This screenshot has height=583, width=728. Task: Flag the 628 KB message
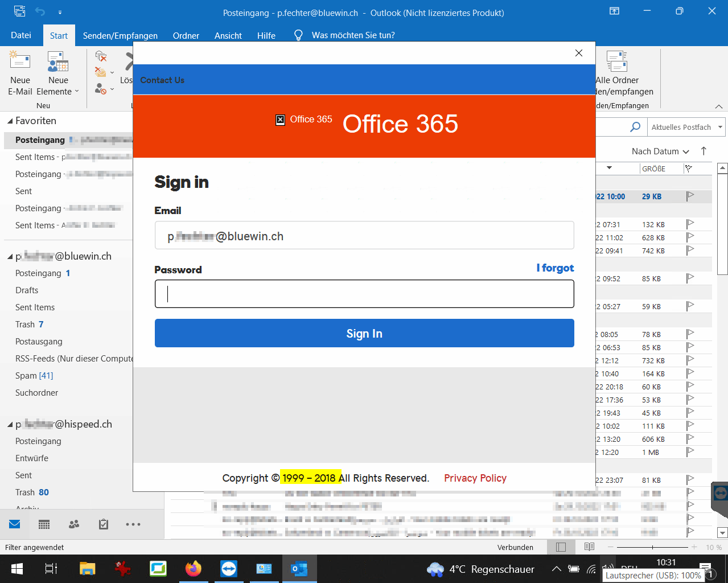coord(690,237)
